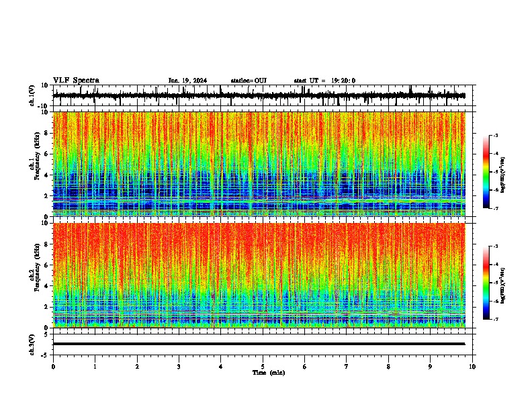Click the ch.1 spectrogram color scale bar
The image size is (532, 411).
[x=486, y=172]
